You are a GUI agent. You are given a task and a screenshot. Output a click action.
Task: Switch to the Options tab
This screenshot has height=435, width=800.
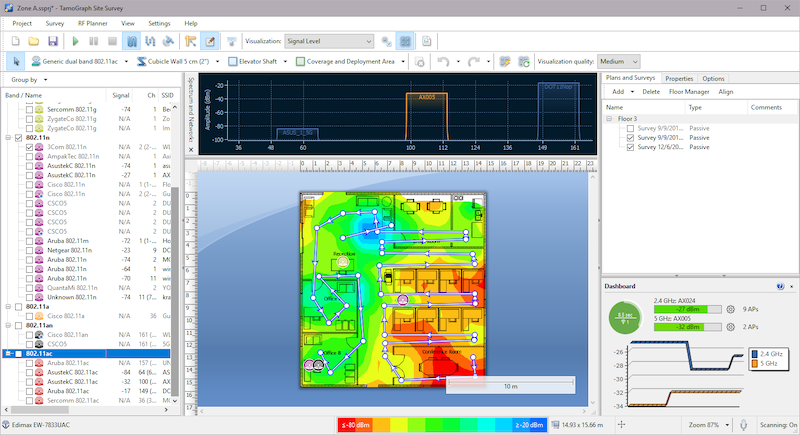tap(713, 79)
